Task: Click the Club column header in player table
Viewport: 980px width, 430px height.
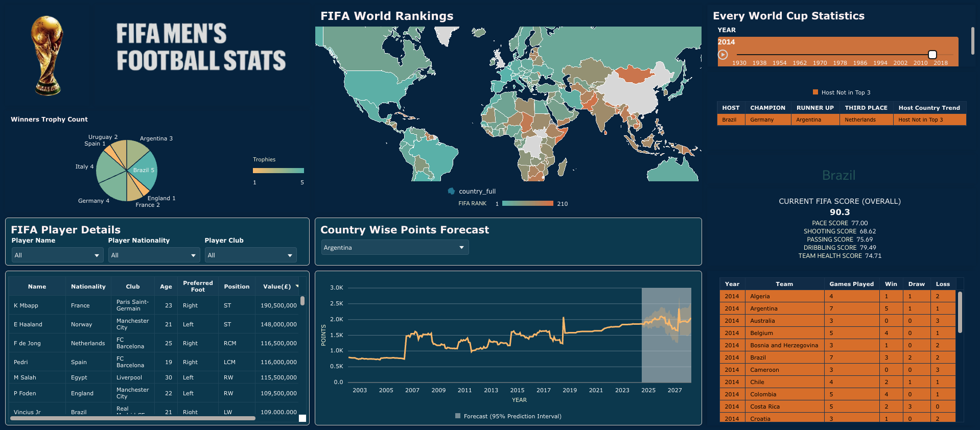Action: [x=133, y=286]
